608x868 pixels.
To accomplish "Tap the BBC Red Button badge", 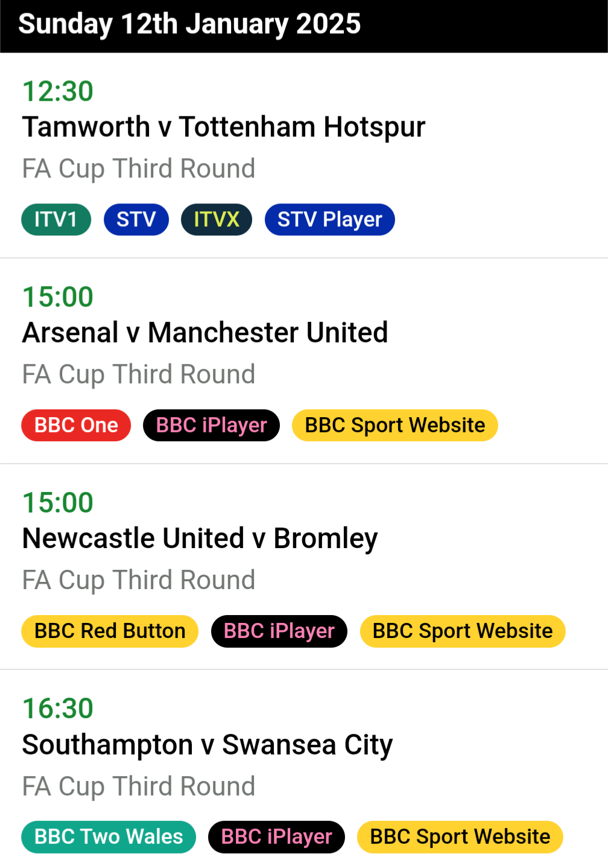I will (110, 631).
